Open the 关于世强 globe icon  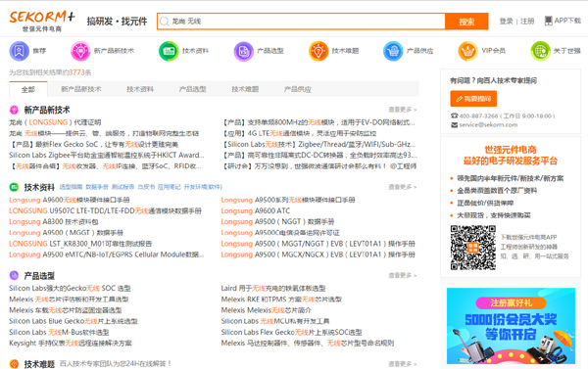[540, 51]
